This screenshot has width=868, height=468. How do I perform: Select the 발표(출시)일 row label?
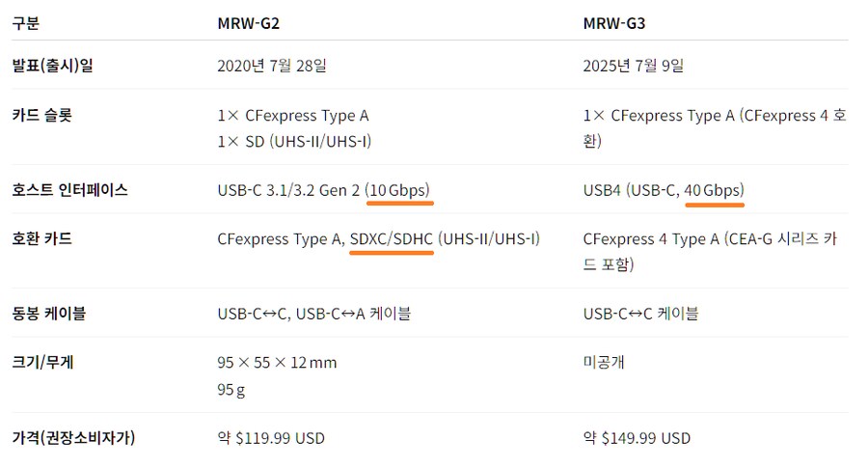pos(52,66)
